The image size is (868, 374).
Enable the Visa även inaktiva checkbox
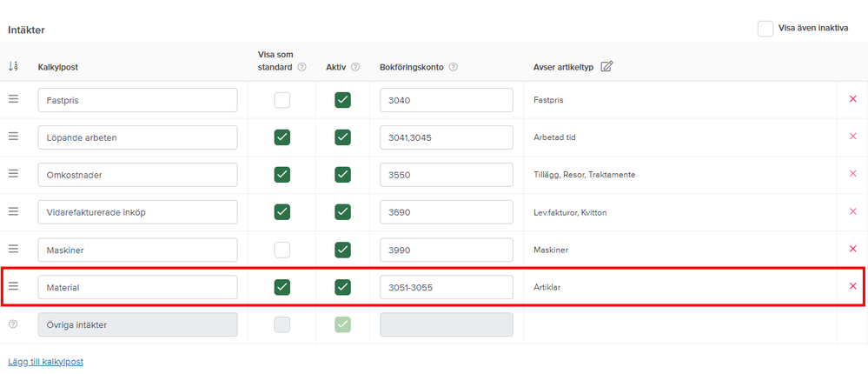click(765, 28)
